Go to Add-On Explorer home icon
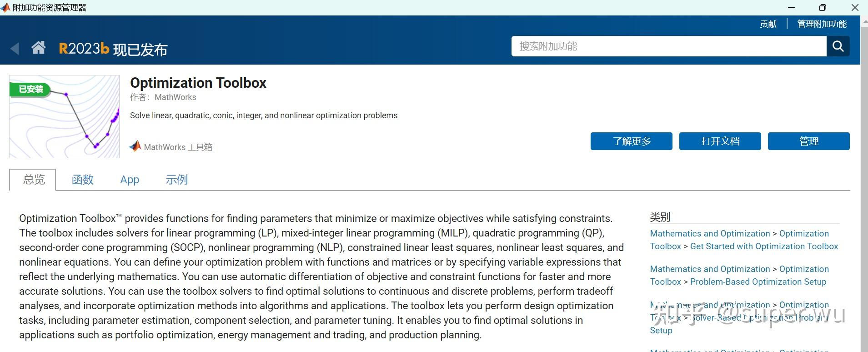Image resolution: width=868 pixels, height=352 pixels. tap(39, 47)
